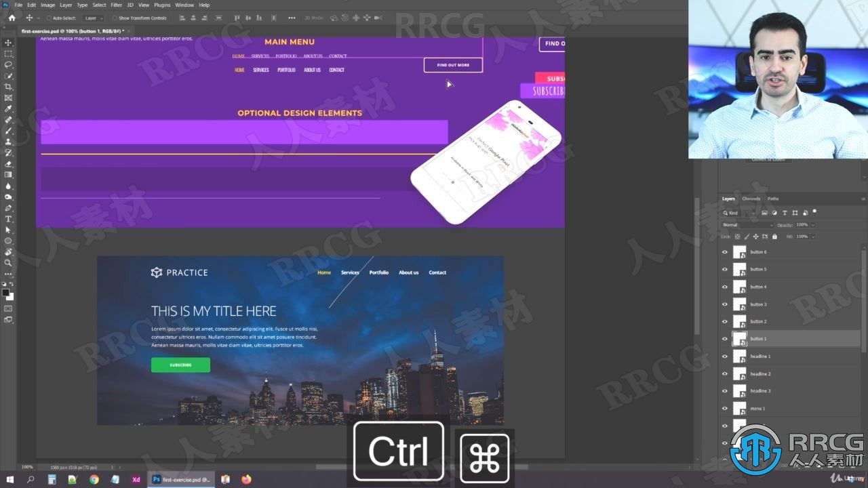This screenshot has width=868, height=488.
Task: Open the Opacity slider dropdown arrow
Action: click(x=813, y=225)
